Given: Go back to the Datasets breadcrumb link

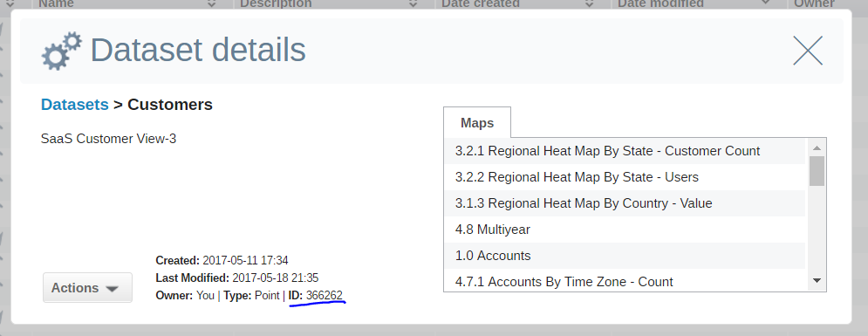Looking at the screenshot, I should tap(75, 105).
